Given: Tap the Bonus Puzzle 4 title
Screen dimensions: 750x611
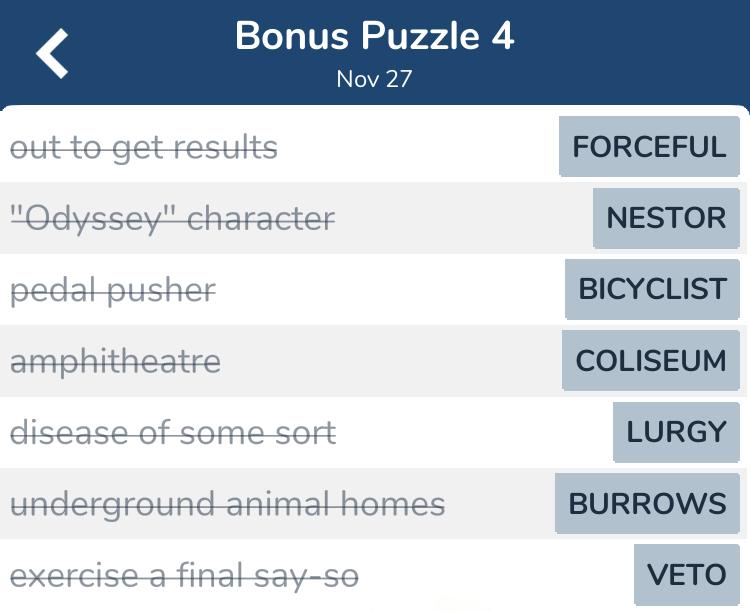Looking at the screenshot, I should tap(375, 36).
